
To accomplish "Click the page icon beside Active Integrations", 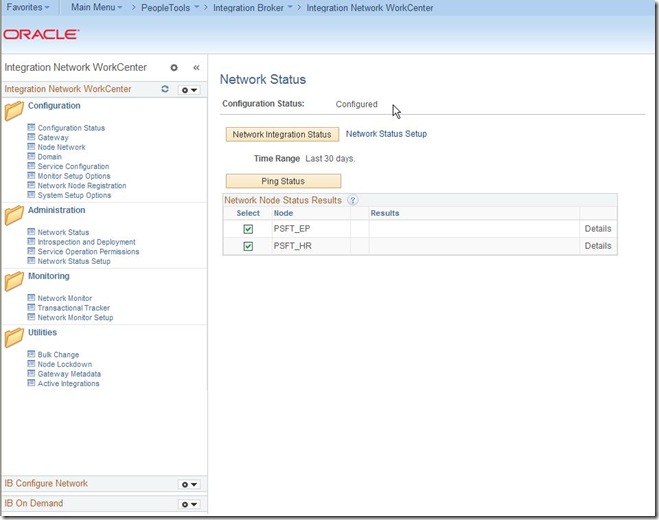I will (x=31, y=383).
